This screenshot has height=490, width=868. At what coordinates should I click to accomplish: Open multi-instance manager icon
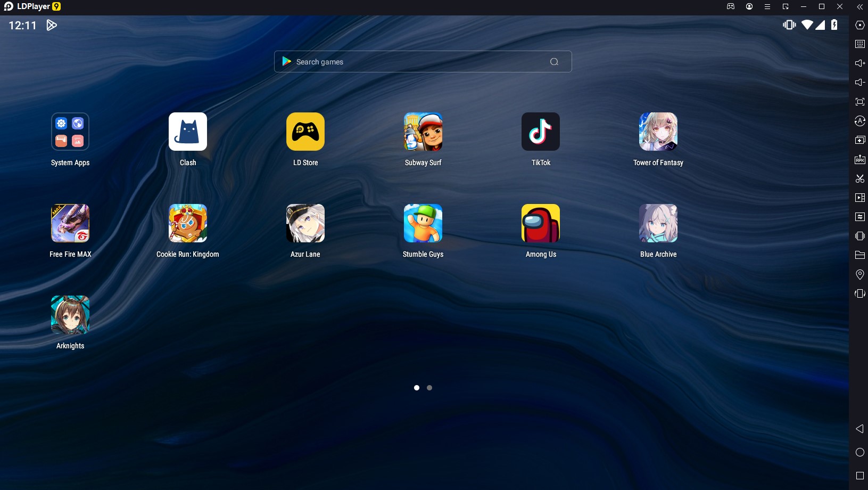(859, 140)
